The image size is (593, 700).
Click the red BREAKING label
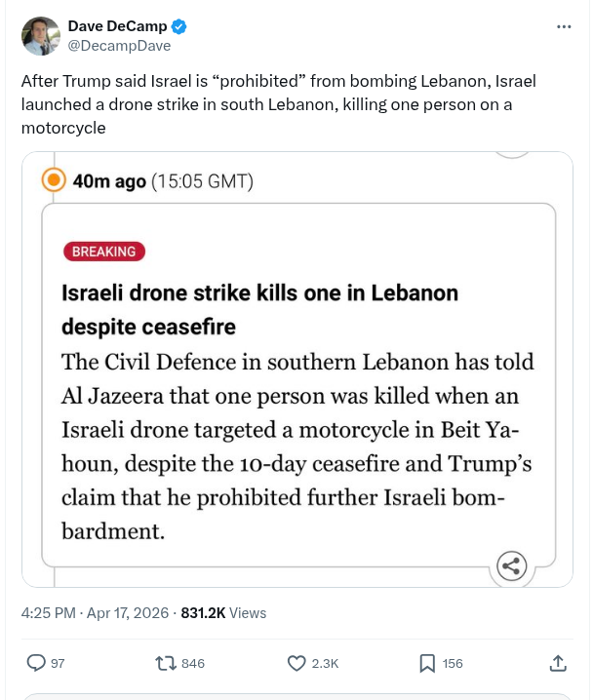coord(104,252)
